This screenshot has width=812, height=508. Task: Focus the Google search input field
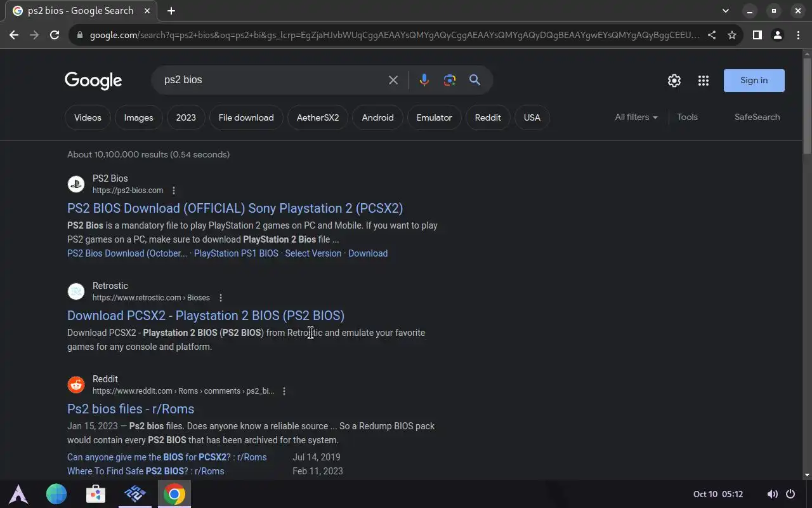tap(272, 80)
